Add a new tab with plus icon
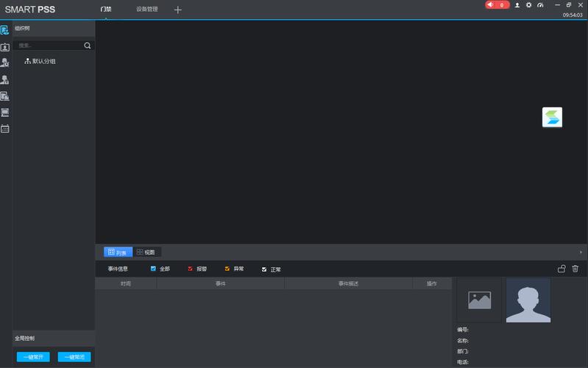Viewport: 588px width, 368px height. click(178, 10)
